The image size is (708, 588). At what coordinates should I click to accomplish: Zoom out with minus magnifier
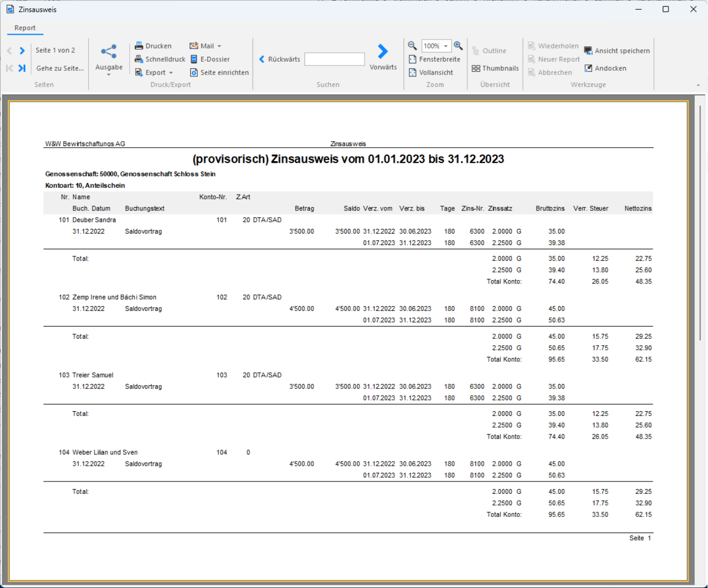(413, 46)
